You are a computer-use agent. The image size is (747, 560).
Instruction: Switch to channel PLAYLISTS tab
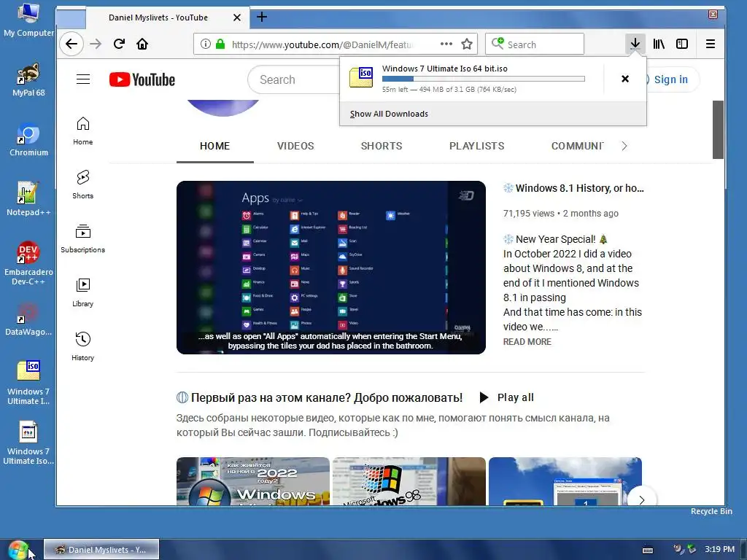click(x=477, y=146)
